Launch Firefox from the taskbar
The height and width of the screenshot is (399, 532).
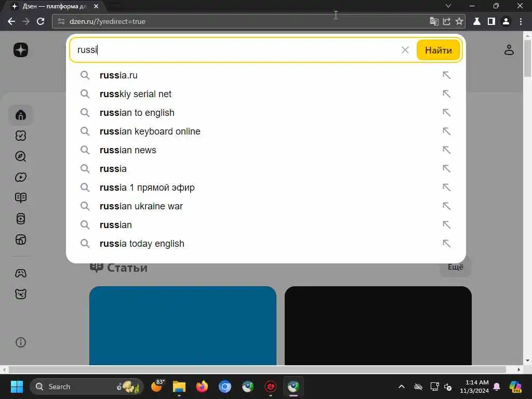[202, 387]
